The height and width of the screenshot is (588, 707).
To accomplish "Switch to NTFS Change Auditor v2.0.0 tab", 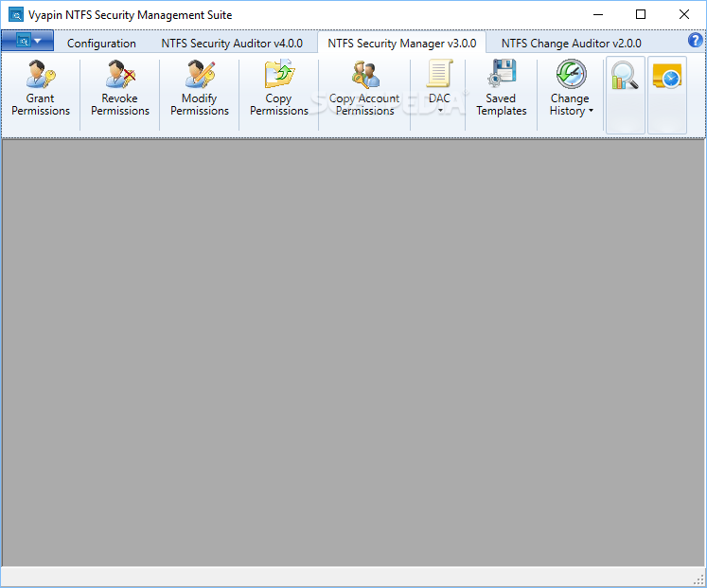I will (572, 44).
